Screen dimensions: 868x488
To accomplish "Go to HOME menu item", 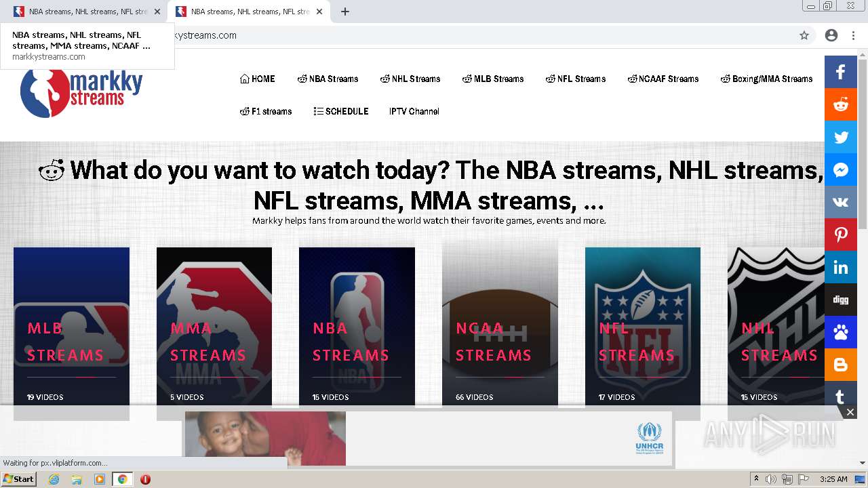I will coord(258,79).
